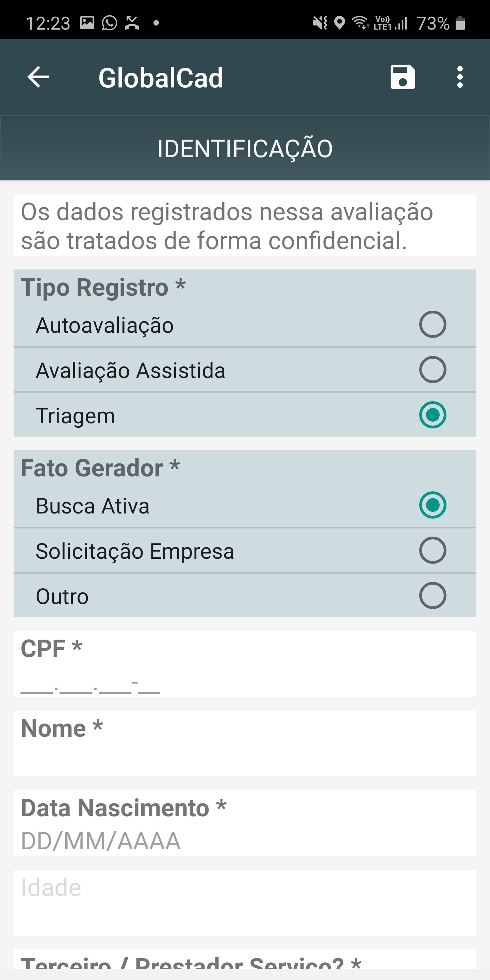The image size is (490, 980).
Task: Open the three-dot overflow menu
Action: pyautogui.click(x=460, y=77)
